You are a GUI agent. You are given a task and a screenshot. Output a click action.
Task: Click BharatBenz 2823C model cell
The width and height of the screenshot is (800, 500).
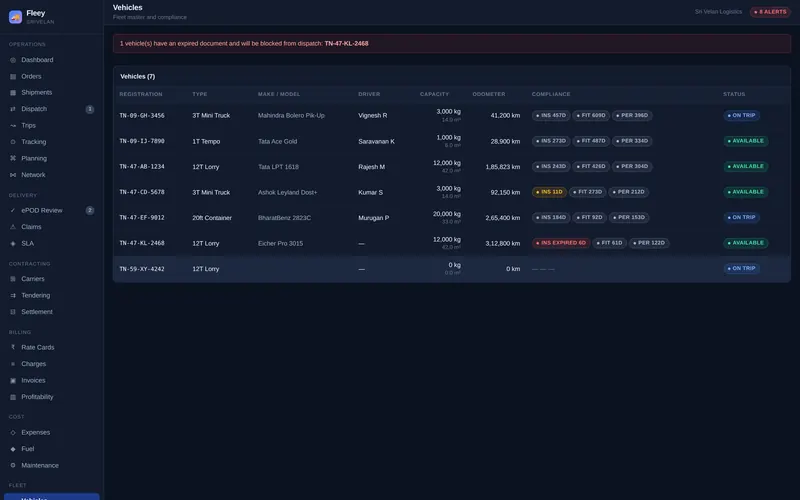[x=284, y=218]
